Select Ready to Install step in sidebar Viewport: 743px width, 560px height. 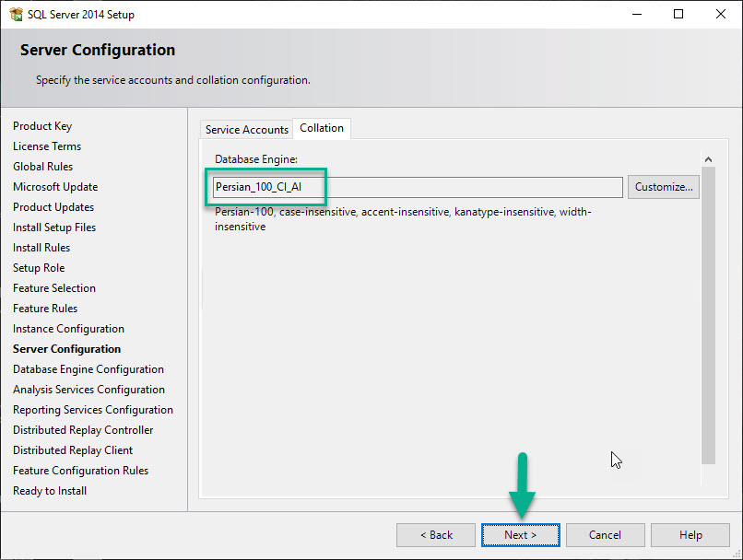tap(50, 491)
